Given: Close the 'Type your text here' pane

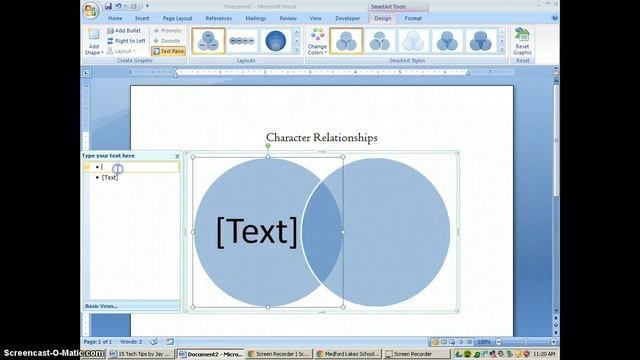Looking at the screenshot, I should point(177,156).
